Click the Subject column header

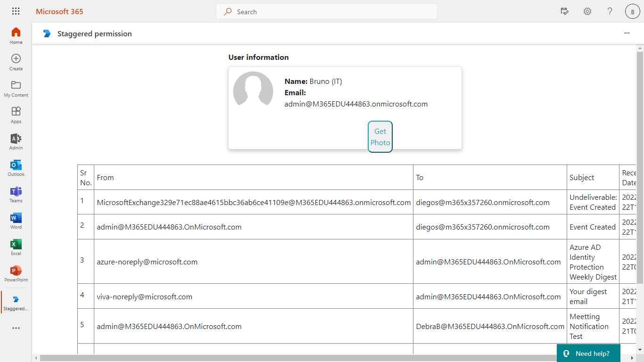pos(593,177)
